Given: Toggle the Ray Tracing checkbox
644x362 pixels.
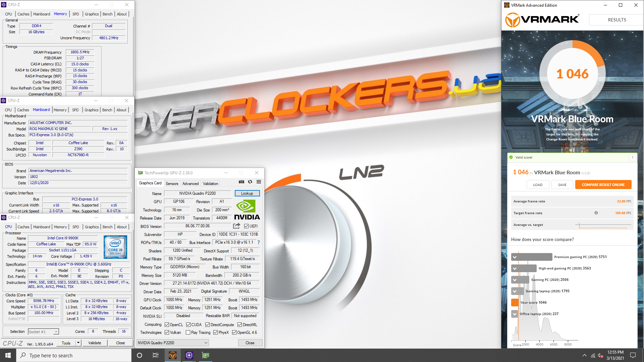Looking at the screenshot, I should tap(188, 333).
